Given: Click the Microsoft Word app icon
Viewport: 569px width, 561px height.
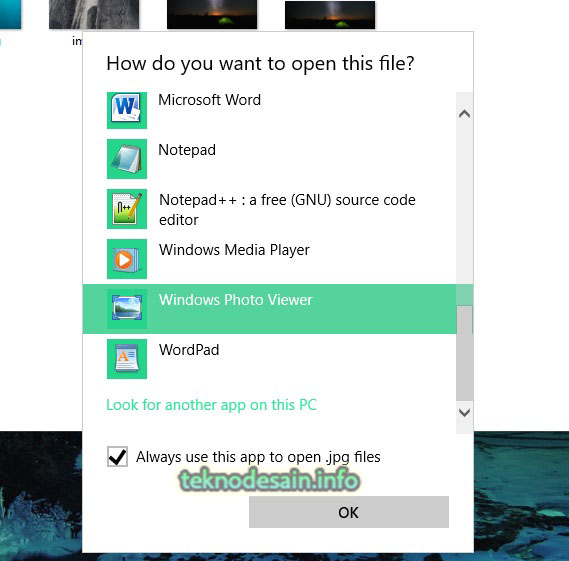Looking at the screenshot, I should tap(127, 110).
